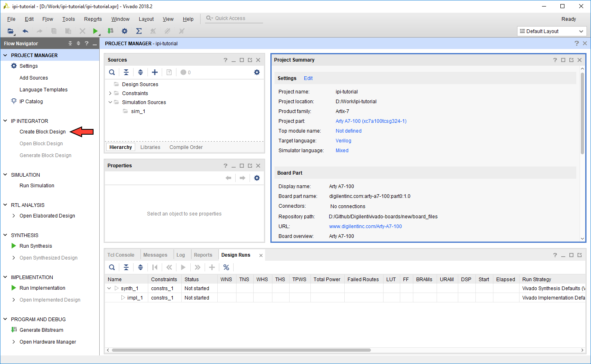Click the Open Project toolbar icon
This screenshot has width=591, height=364.
[11, 31]
